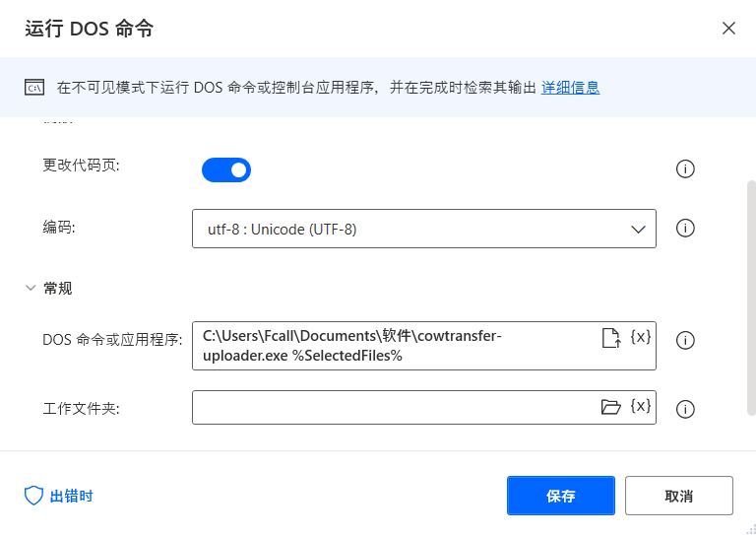Insert variable in 工作文件夹 field

pos(641,406)
